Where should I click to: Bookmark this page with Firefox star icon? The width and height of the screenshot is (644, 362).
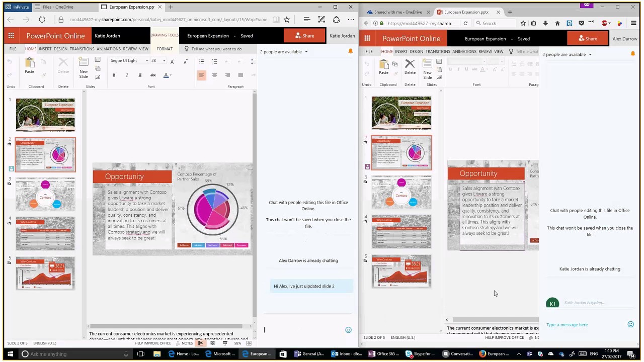tap(523, 23)
